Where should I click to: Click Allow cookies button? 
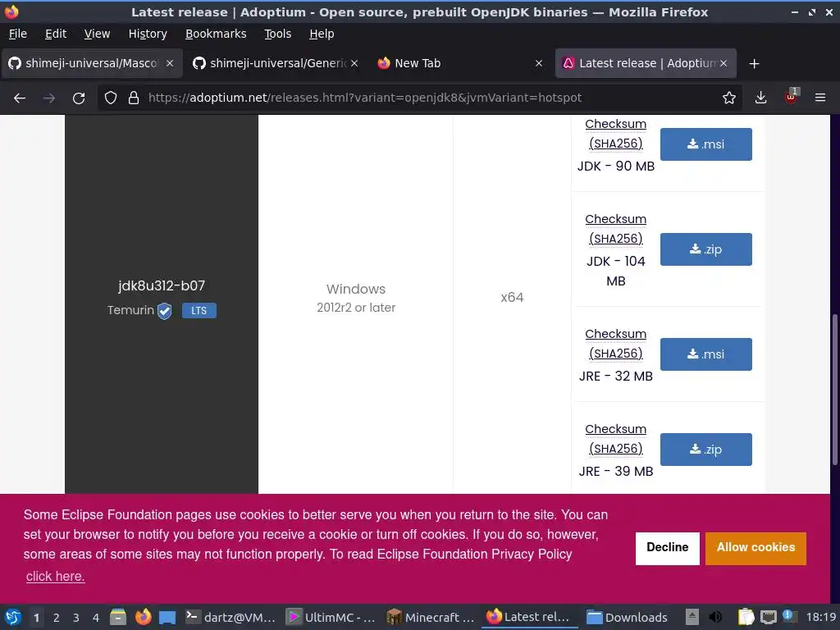756,548
